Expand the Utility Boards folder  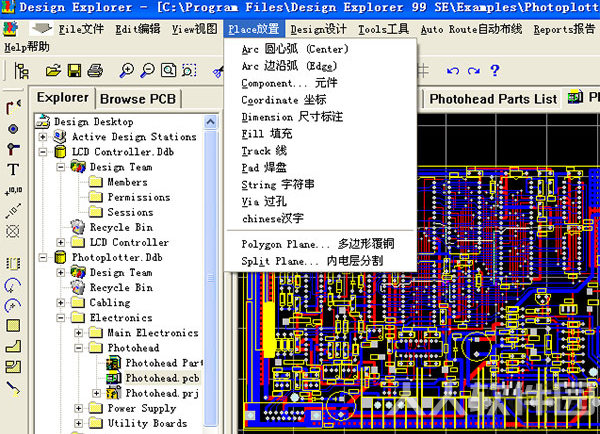pyautogui.click(x=78, y=423)
